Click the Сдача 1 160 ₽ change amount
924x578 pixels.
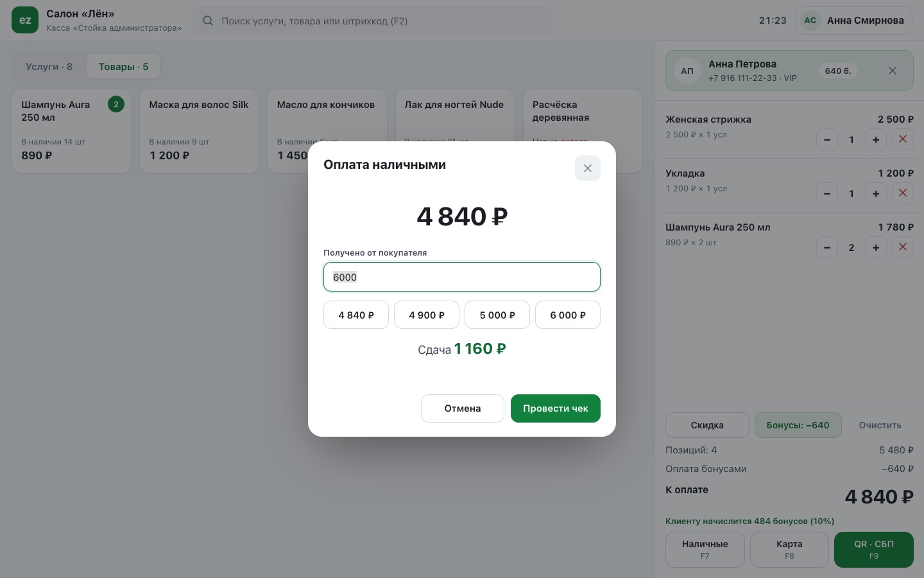pos(462,349)
